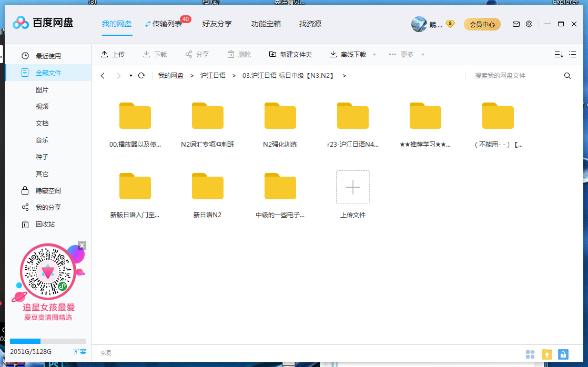Filter by 音乐 category
588x367 pixels.
tap(42, 140)
